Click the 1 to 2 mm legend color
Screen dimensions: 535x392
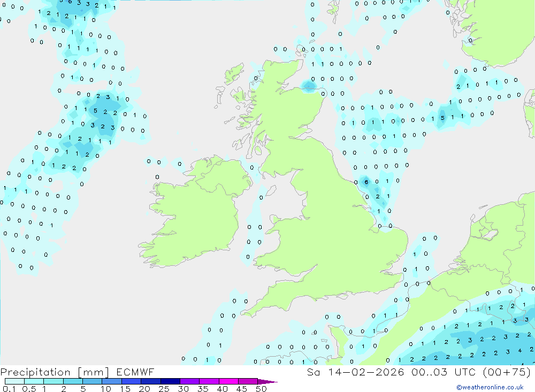[53, 381]
